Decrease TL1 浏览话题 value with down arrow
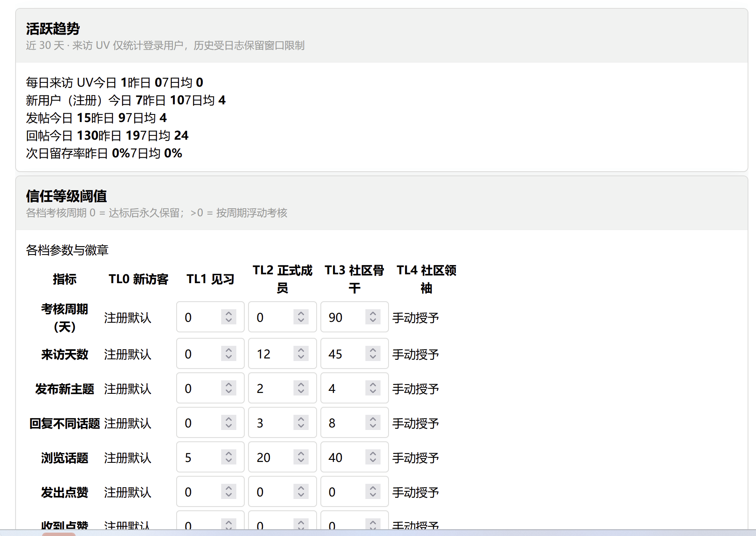 click(x=228, y=461)
